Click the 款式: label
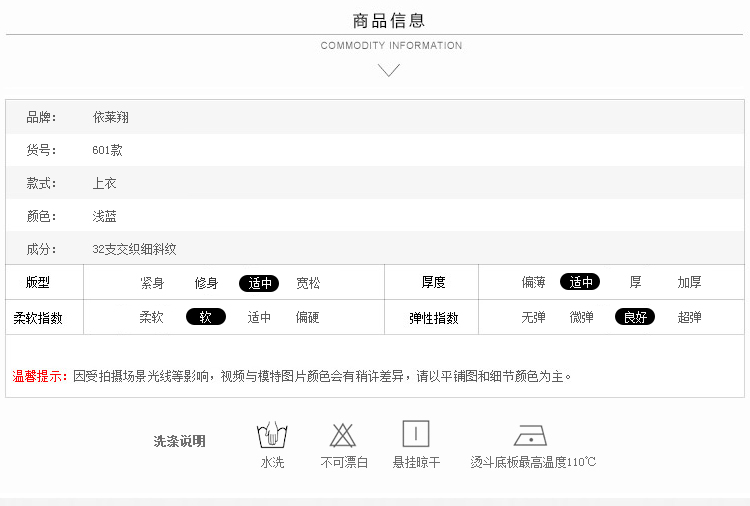Image resolution: width=750 pixels, height=506 pixels. [x=41, y=183]
